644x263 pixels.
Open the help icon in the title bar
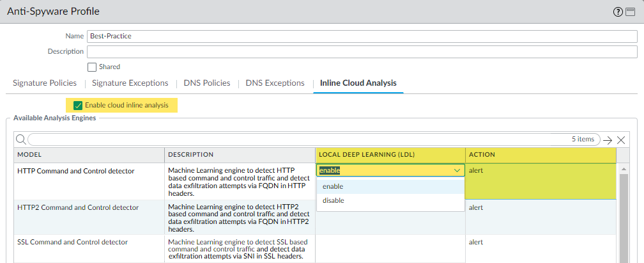[618, 12]
